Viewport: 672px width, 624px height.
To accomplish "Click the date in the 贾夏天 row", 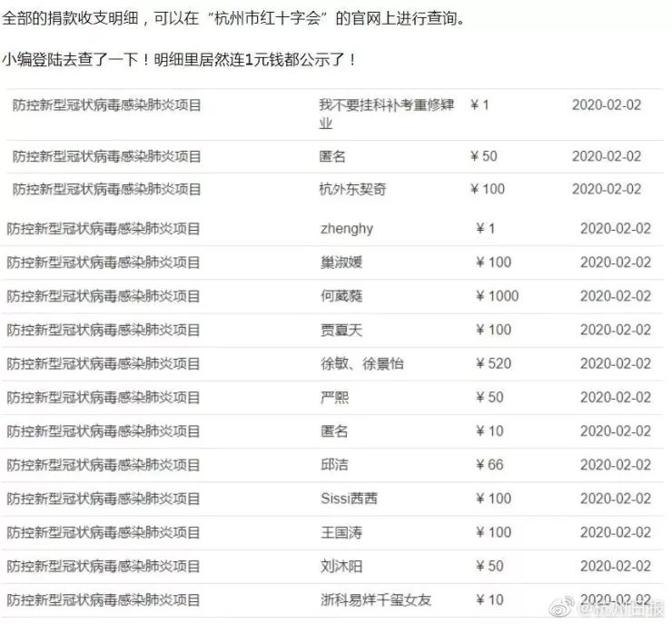I will click(616, 330).
